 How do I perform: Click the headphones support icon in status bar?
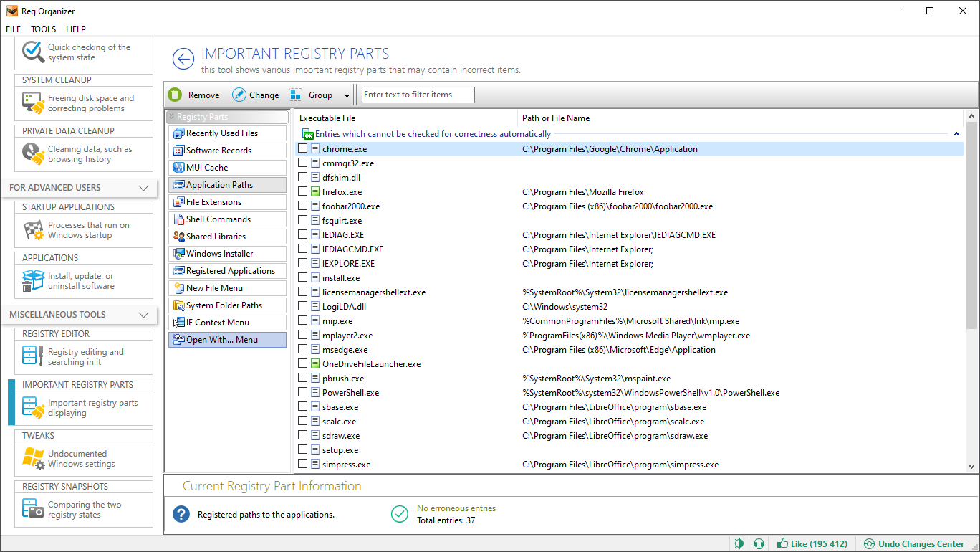[x=759, y=544]
